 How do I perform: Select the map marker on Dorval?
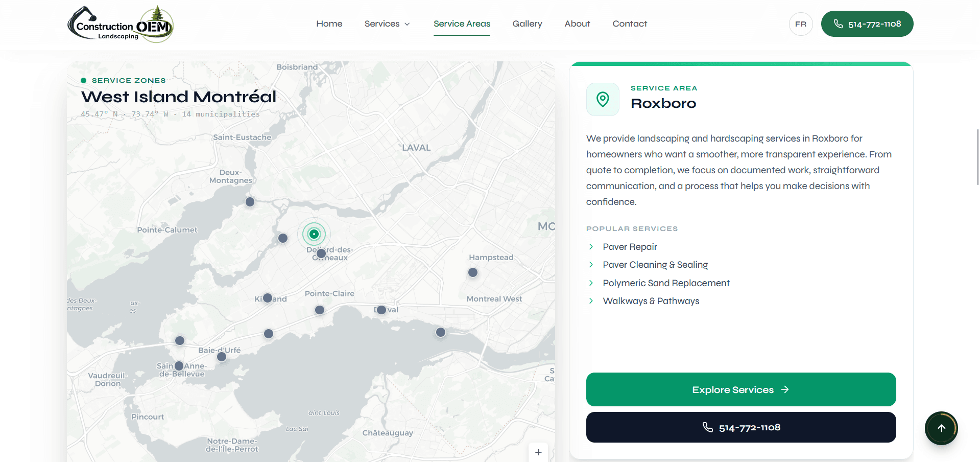coord(381,310)
